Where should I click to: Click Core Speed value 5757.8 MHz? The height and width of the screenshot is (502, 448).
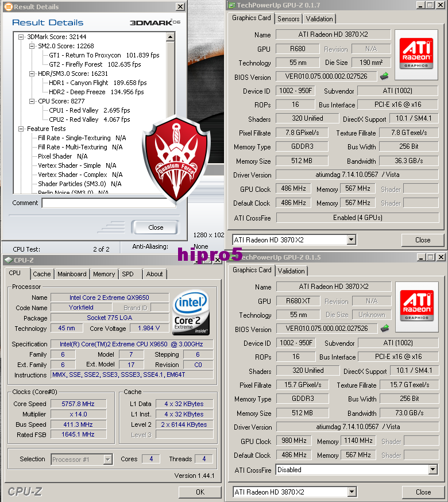tap(78, 404)
